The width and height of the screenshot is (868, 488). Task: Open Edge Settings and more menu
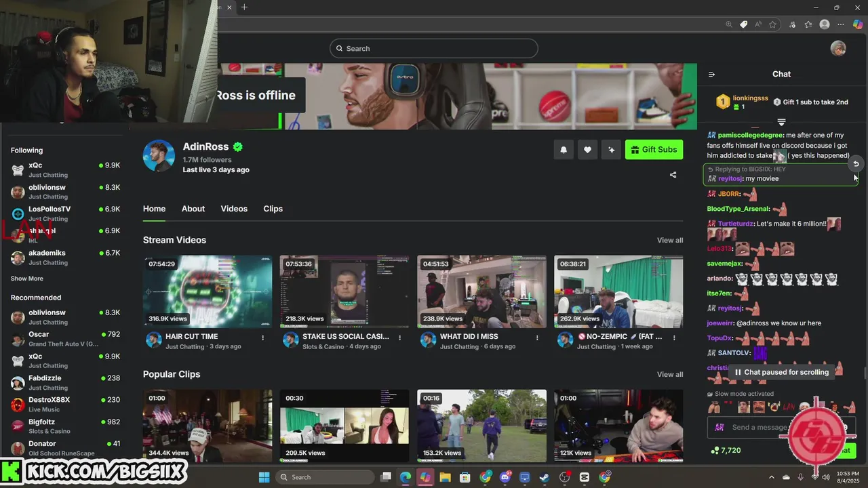pyautogui.click(x=842, y=24)
